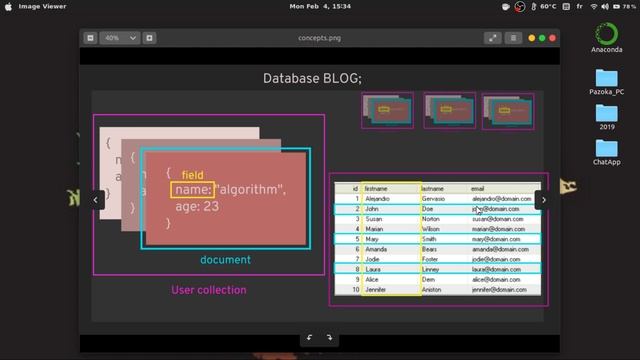Click the User collection label

(x=209, y=290)
